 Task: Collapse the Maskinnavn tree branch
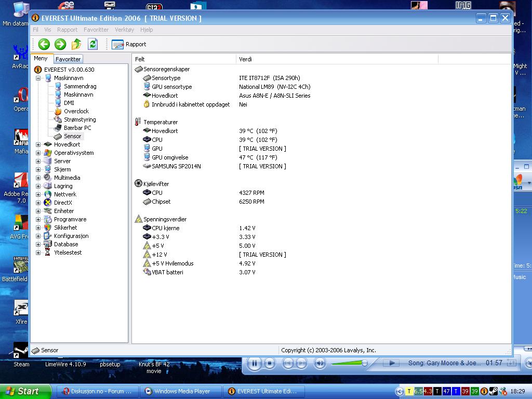tap(38, 78)
